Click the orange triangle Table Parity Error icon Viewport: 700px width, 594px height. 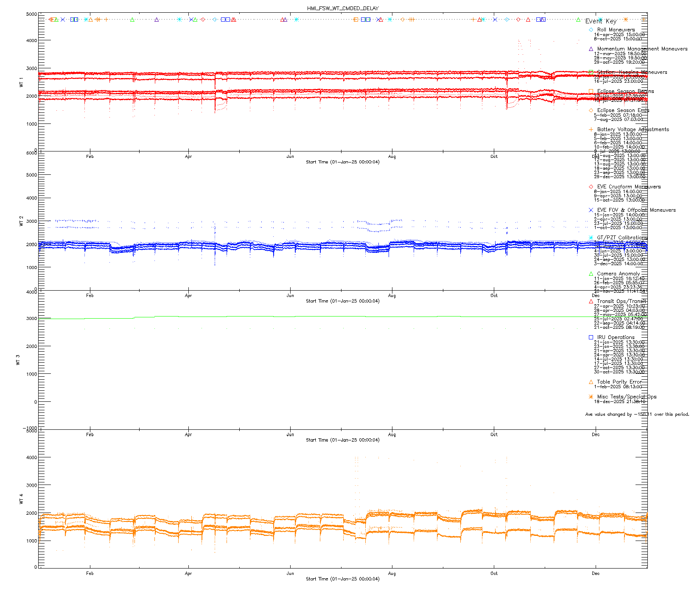point(591,382)
